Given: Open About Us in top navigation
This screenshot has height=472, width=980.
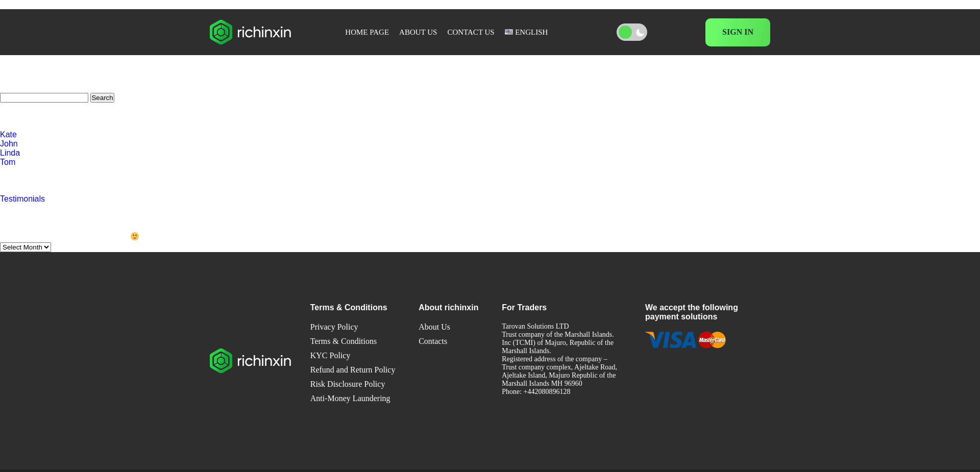Looking at the screenshot, I should coord(418,32).
